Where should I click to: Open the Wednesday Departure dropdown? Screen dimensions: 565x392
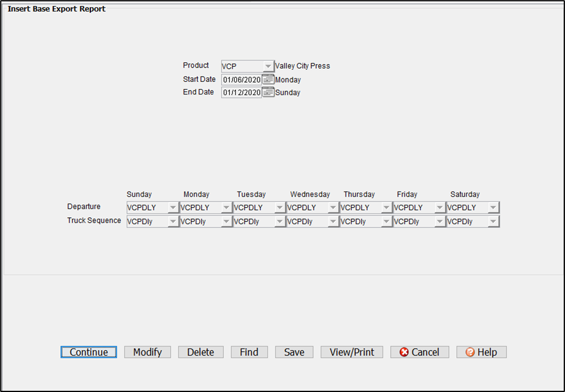[x=333, y=208]
